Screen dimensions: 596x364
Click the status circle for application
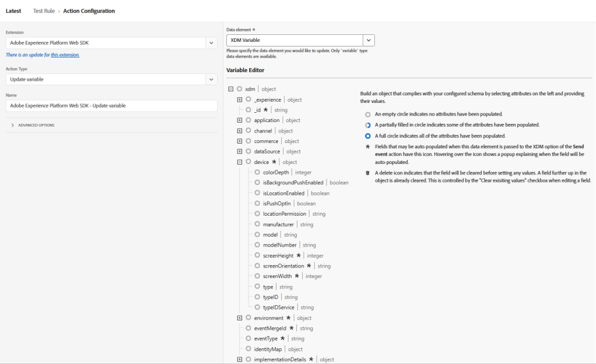coord(248,120)
